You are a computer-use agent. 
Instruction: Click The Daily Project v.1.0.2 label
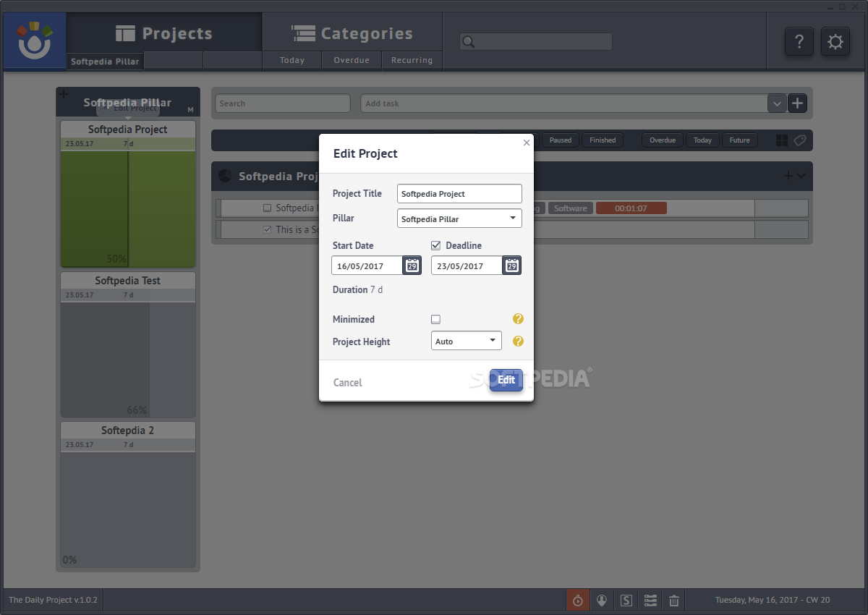click(x=53, y=600)
